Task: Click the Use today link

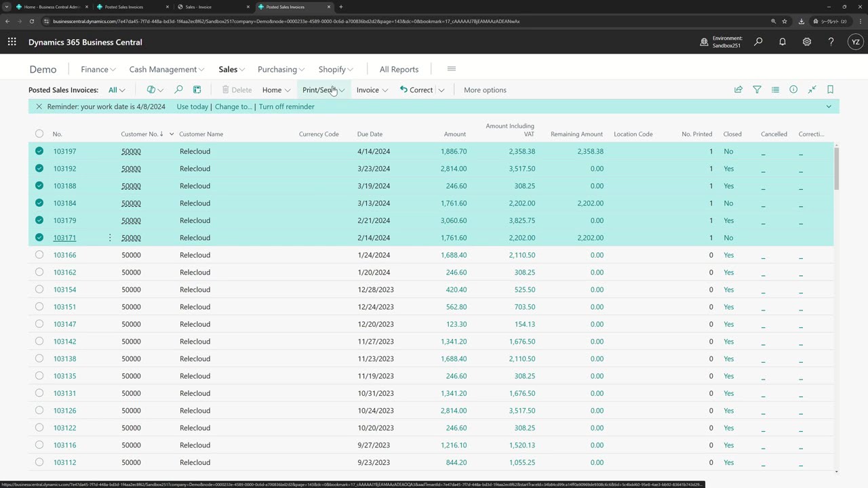Action: 192,106
